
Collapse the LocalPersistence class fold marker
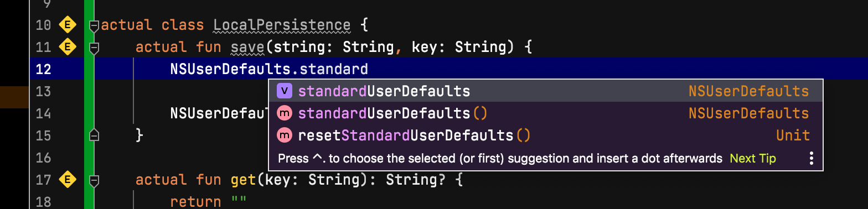[x=94, y=25]
